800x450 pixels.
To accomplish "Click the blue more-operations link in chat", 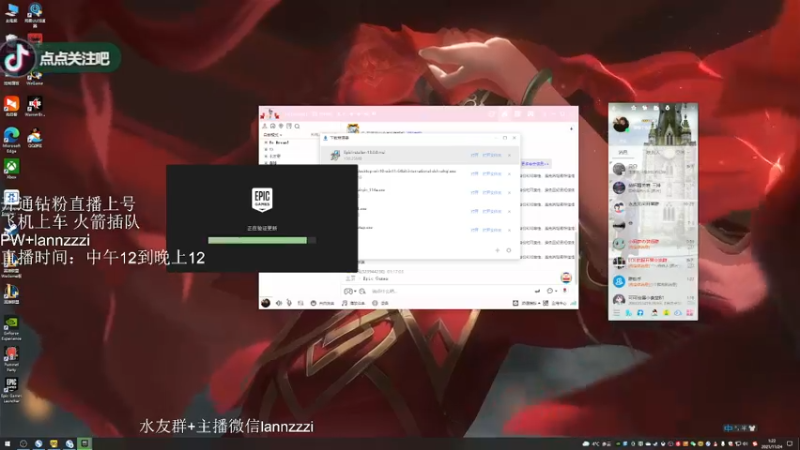I will tap(535, 164).
